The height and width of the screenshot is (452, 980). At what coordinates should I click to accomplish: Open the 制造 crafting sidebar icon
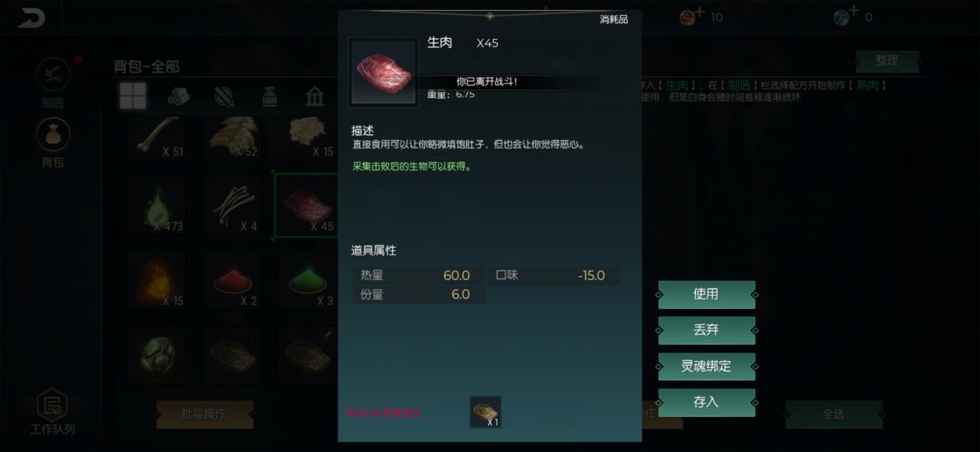tap(53, 75)
